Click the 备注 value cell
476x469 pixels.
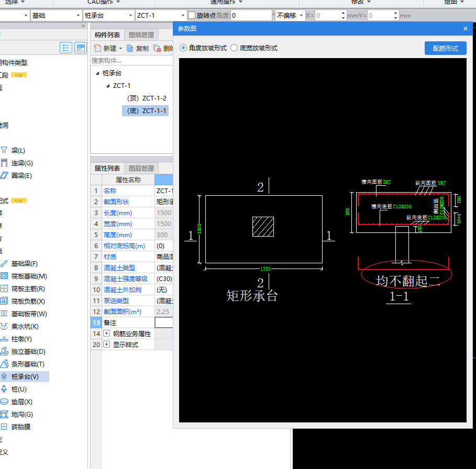pos(164,322)
